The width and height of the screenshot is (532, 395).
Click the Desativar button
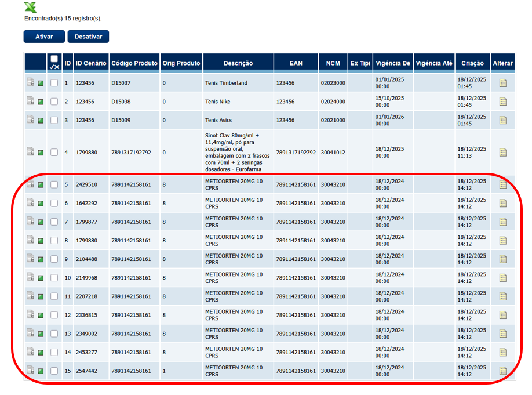pos(88,37)
